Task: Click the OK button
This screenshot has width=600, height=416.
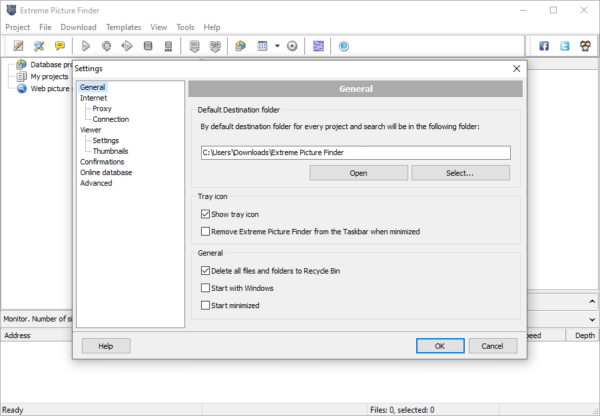Action: click(440, 346)
